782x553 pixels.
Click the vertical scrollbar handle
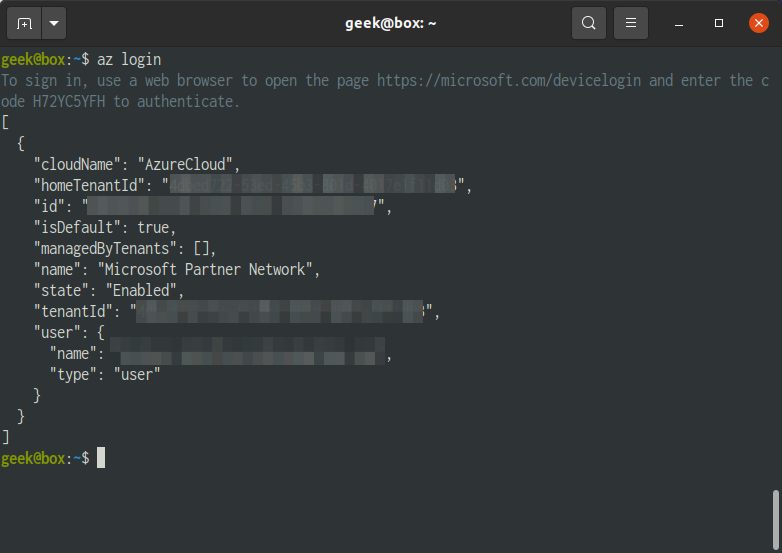(776, 520)
